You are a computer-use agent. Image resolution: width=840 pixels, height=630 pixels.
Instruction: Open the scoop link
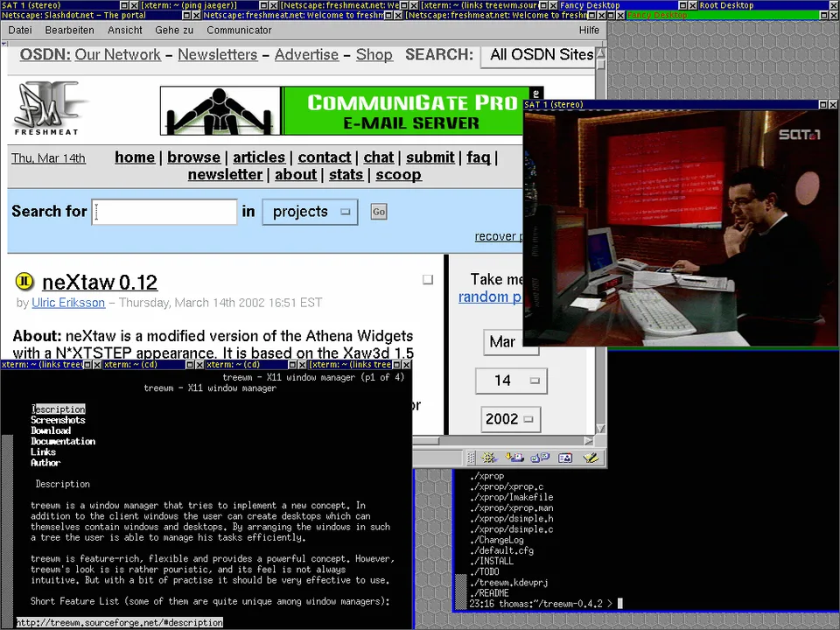pyautogui.click(x=399, y=175)
